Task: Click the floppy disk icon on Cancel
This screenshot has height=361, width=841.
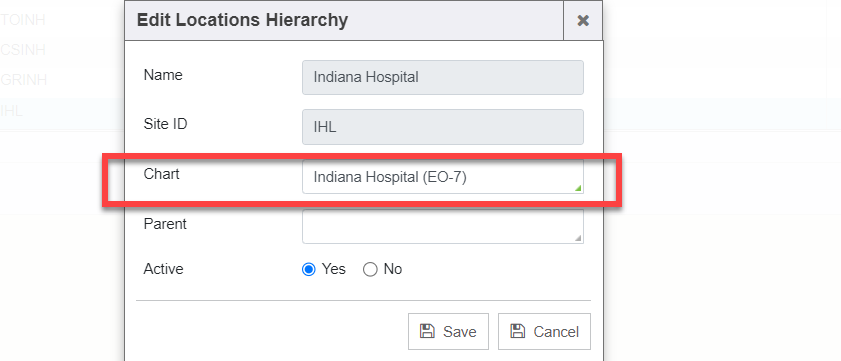Action: (x=517, y=331)
